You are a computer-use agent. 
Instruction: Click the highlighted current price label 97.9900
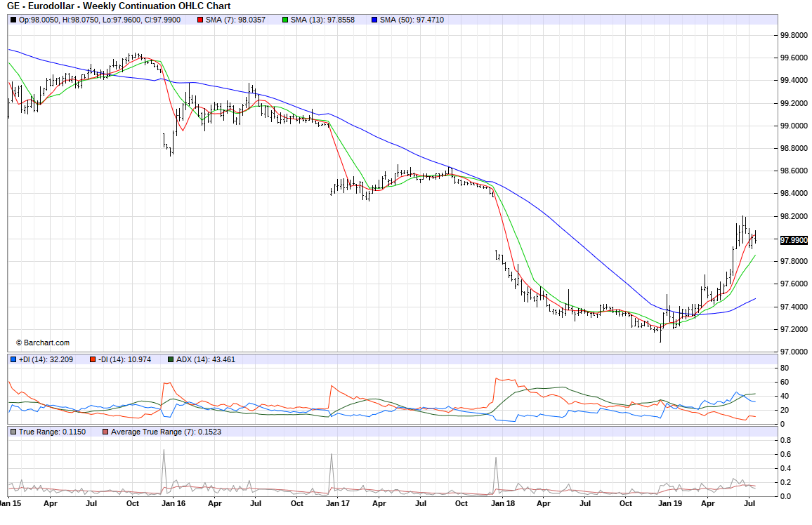pyautogui.click(x=794, y=240)
